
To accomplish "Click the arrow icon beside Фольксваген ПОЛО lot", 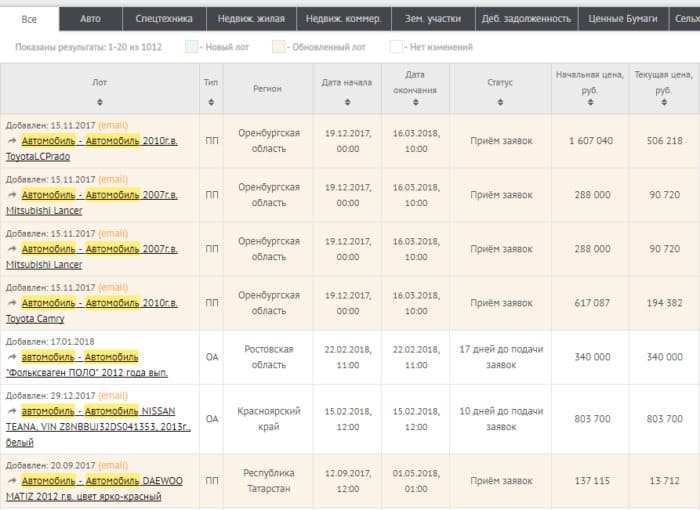I will (x=12, y=357).
